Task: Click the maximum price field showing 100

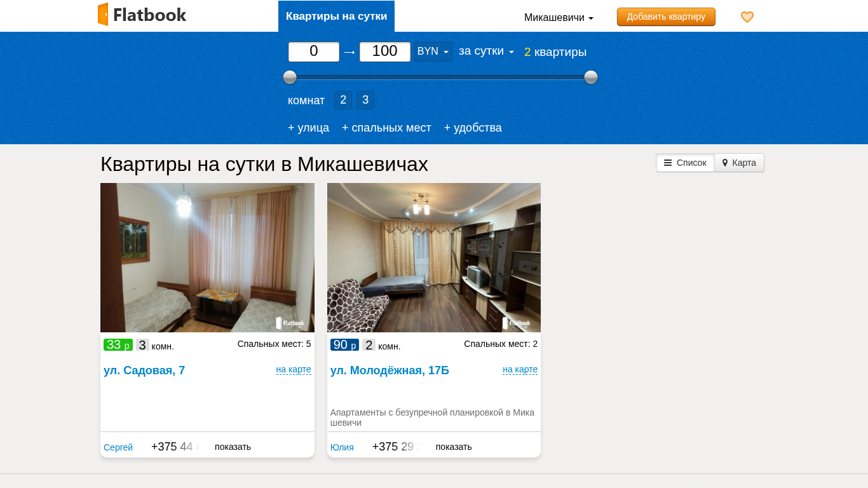Action: pos(385,51)
